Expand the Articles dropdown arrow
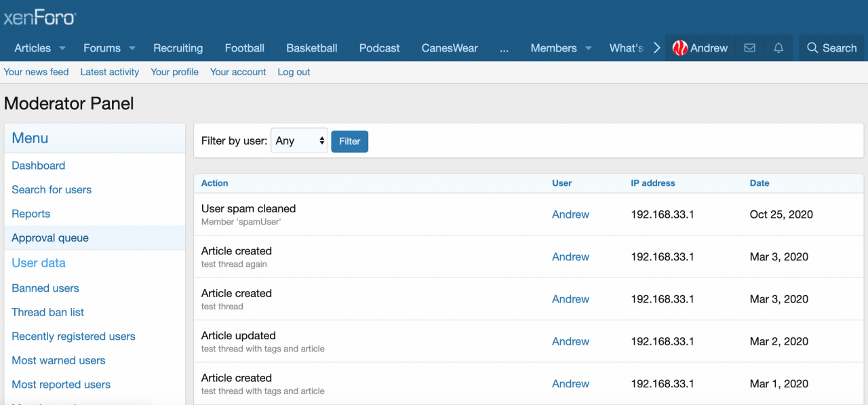The image size is (868, 405). [62, 48]
